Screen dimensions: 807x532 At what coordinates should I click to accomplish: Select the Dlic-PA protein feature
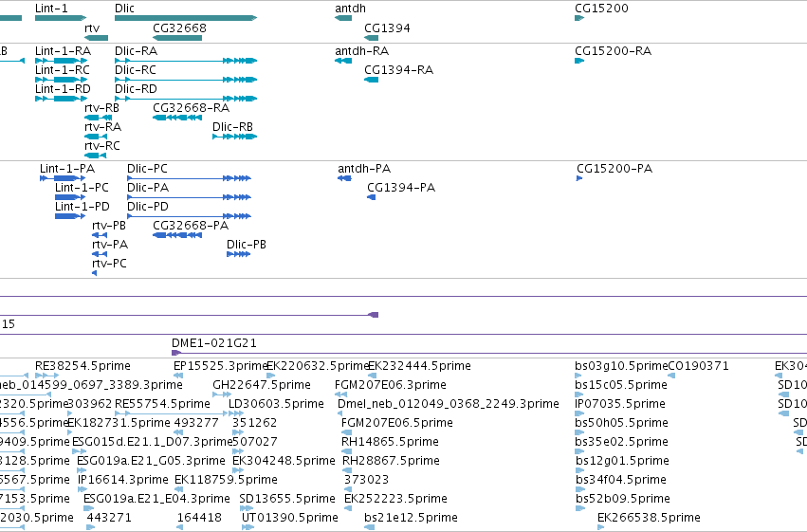(x=189, y=197)
